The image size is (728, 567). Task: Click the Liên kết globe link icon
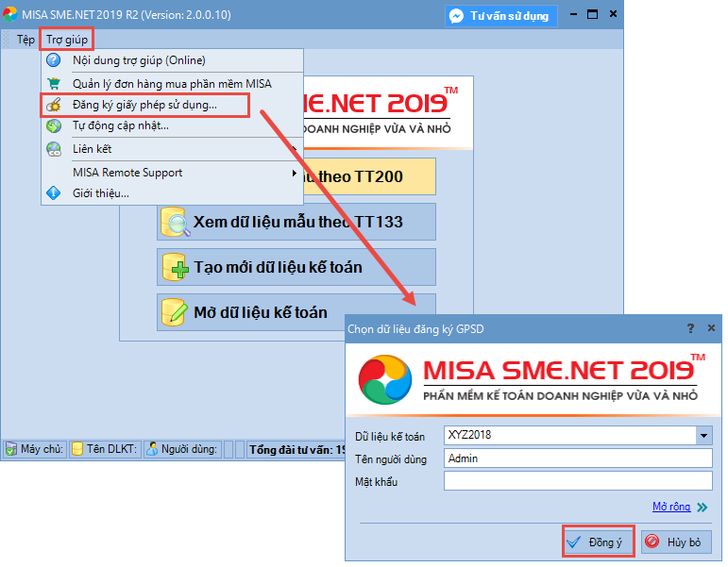54,149
